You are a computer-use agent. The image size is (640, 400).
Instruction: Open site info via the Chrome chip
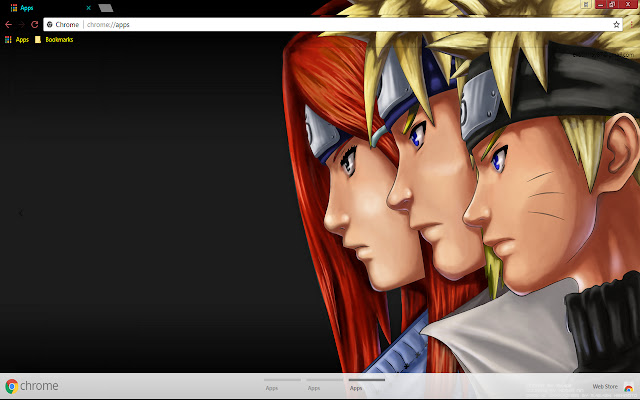(x=63, y=24)
